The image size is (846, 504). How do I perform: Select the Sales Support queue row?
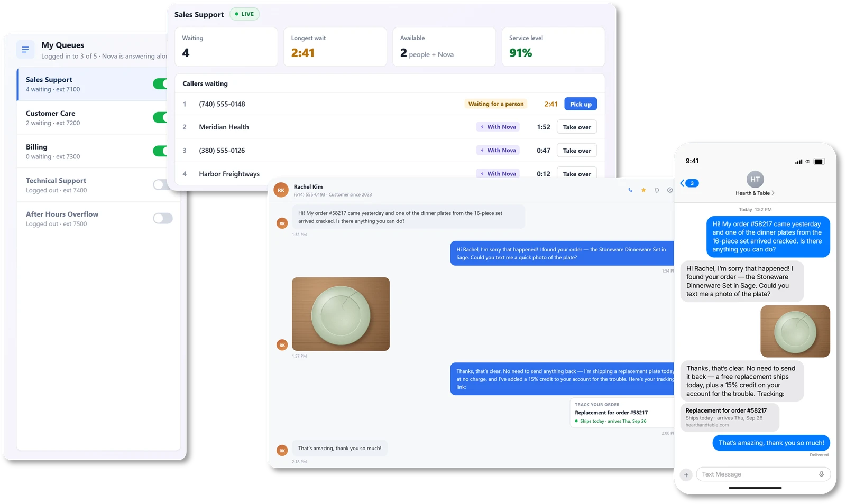point(93,84)
